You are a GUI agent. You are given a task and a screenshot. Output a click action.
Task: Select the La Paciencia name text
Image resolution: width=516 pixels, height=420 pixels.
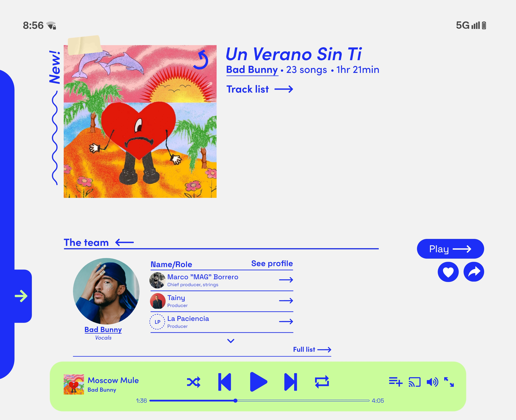point(188,318)
